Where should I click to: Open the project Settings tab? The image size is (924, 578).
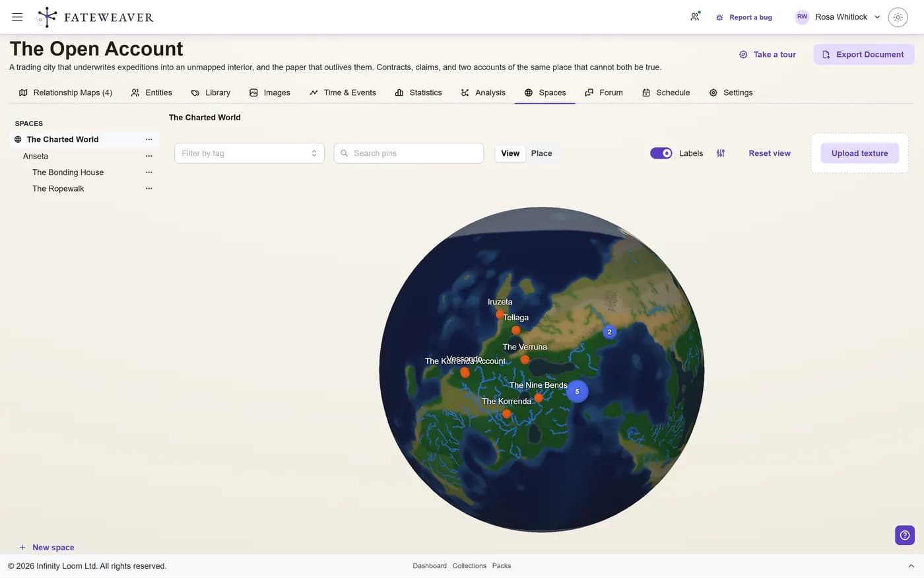(731, 92)
